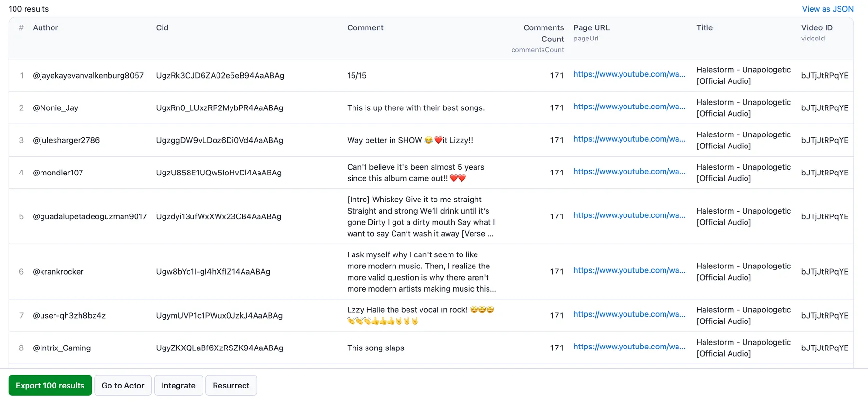Select the Cid column header
This screenshot has width=868, height=401.
tap(162, 28)
